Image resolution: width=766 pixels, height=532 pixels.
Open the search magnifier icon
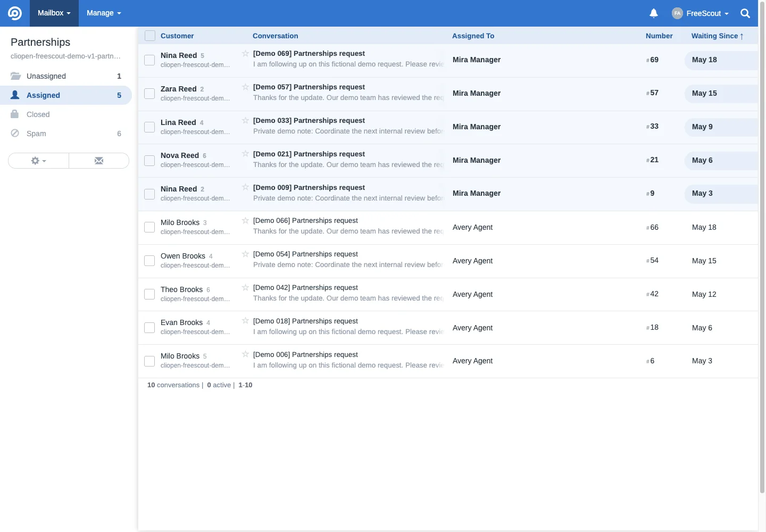[745, 13]
